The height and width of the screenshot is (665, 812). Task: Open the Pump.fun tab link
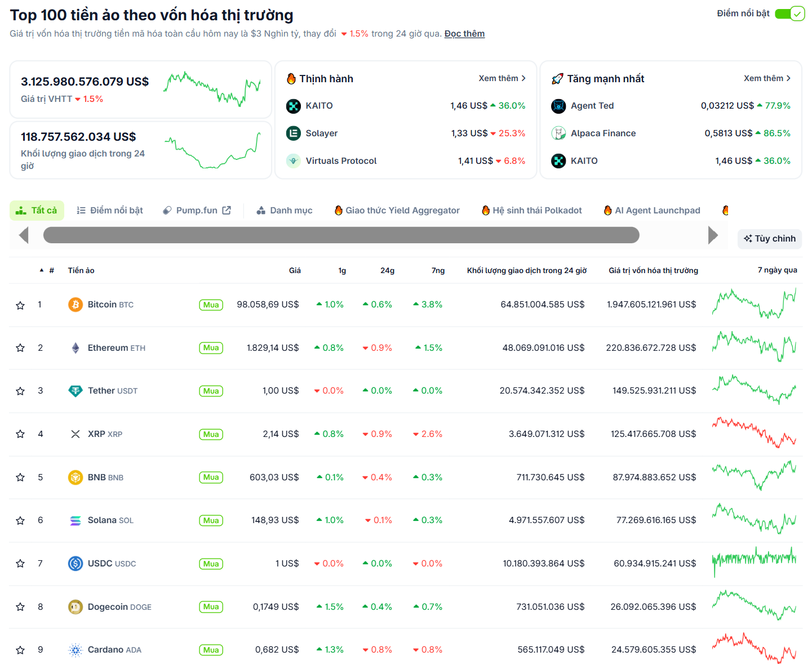(x=197, y=211)
